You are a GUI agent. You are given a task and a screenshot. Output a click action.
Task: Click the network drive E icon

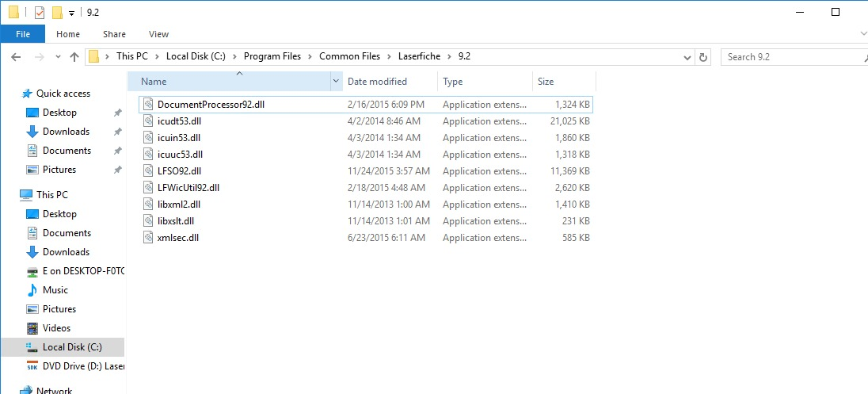[x=32, y=271]
